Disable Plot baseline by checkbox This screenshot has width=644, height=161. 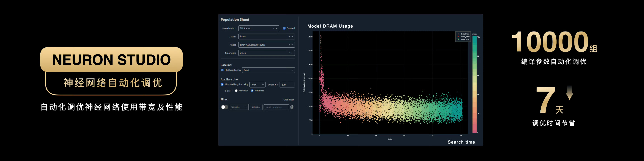click(222, 70)
